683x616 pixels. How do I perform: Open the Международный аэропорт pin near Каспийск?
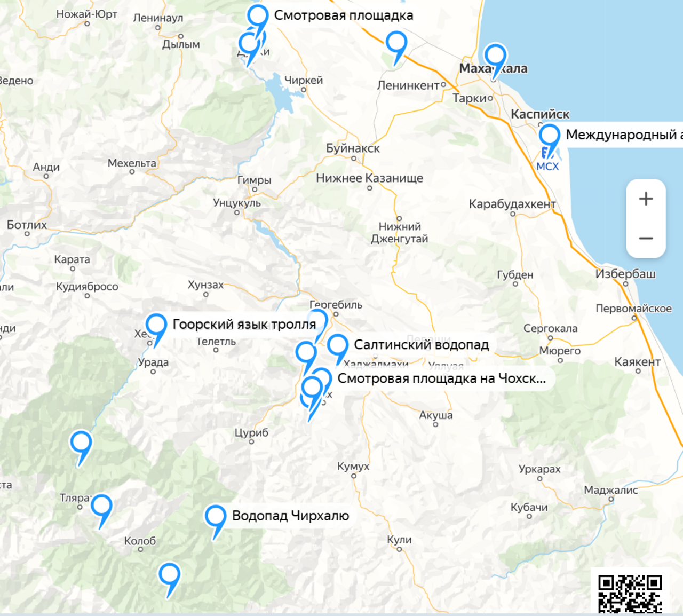tap(549, 135)
